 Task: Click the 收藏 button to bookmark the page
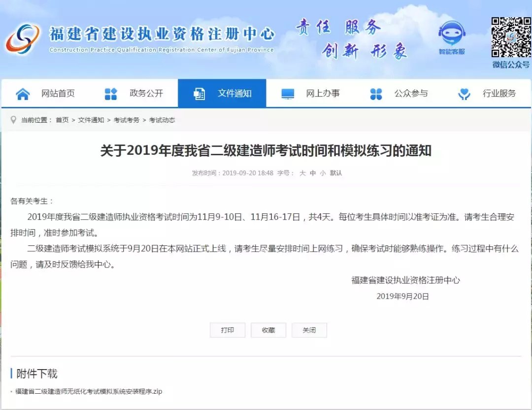coord(268,330)
